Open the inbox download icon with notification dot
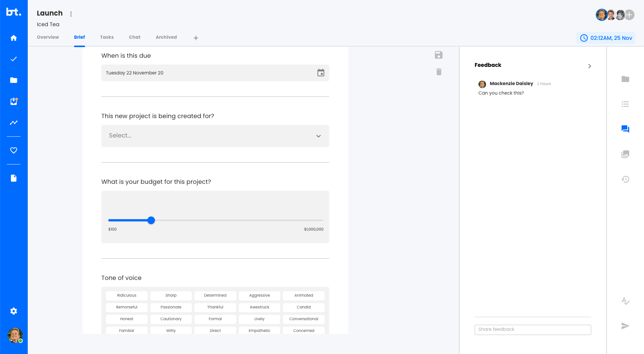The image size is (644, 354). [x=14, y=101]
